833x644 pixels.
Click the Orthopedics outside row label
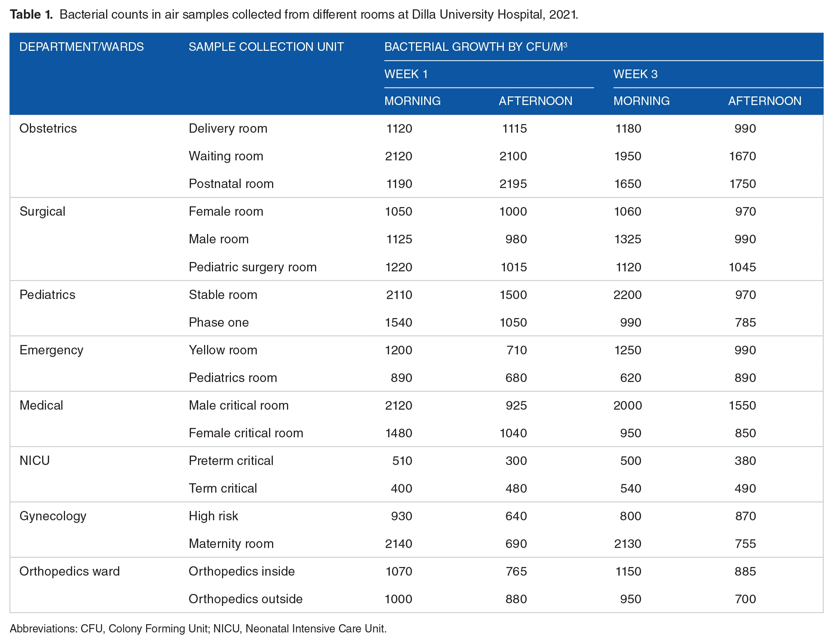[245, 599]
